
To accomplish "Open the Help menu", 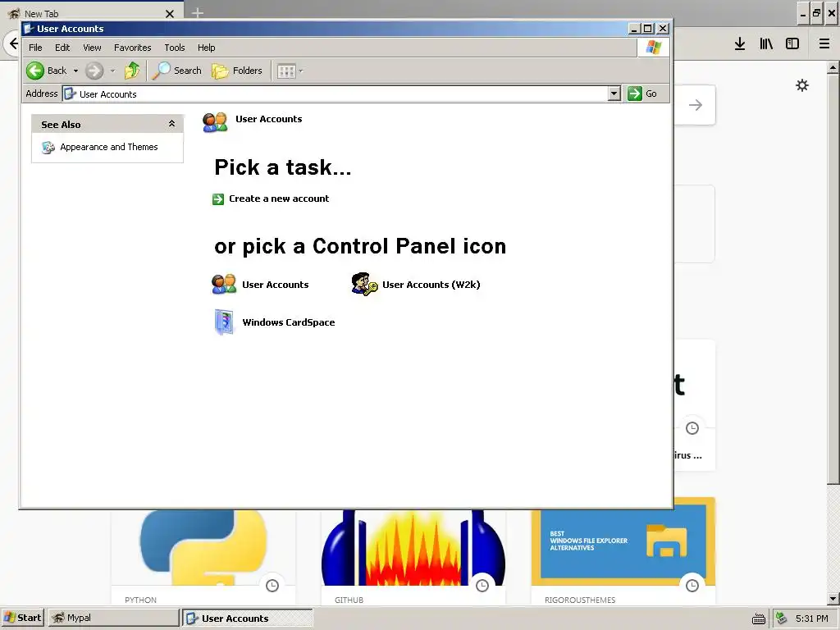I will click(206, 48).
